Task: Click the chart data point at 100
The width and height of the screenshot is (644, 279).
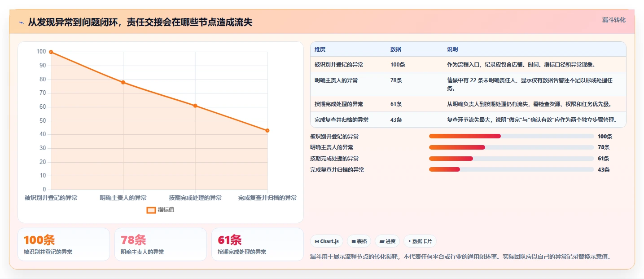Action: click(51, 52)
